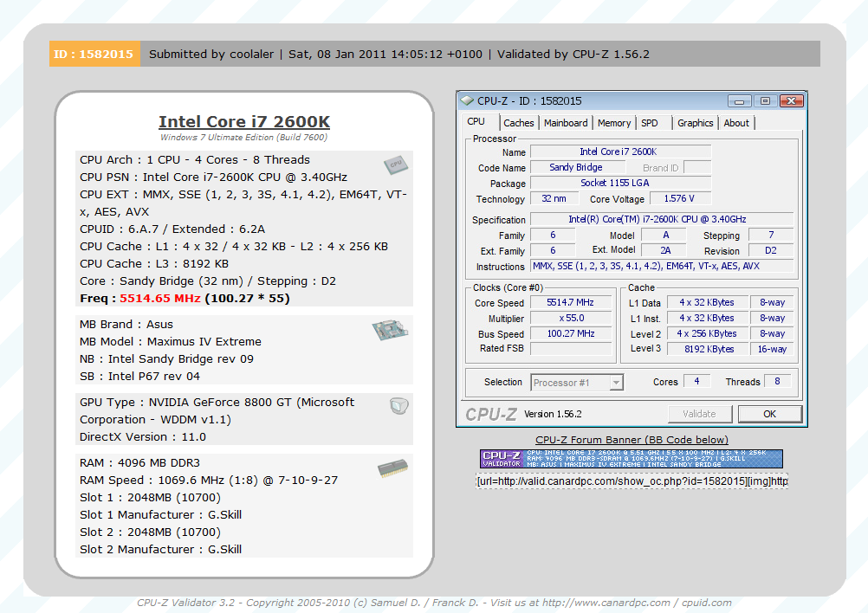Click the Technology value 32 nm
This screenshot has height=613, width=868.
(554, 198)
